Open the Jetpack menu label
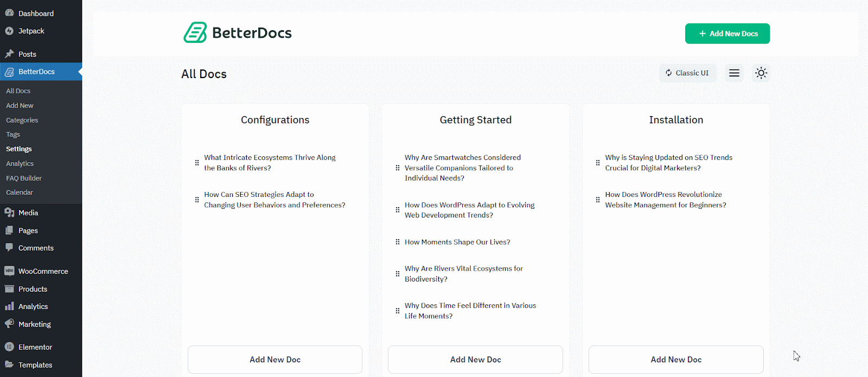The height and width of the screenshot is (377, 868). pos(31,31)
